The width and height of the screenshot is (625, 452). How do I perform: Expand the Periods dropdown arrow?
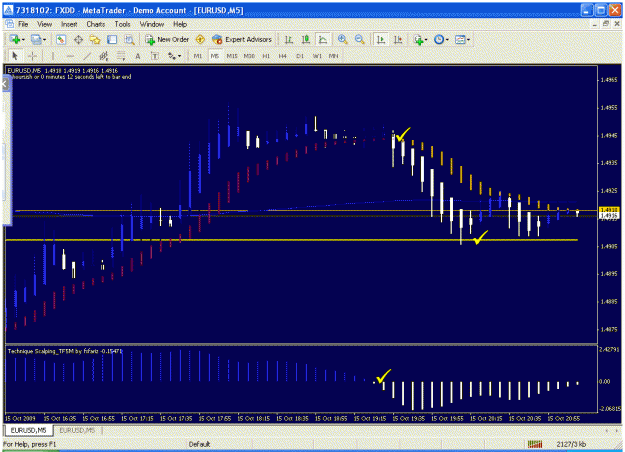click(x=447, y=40)
